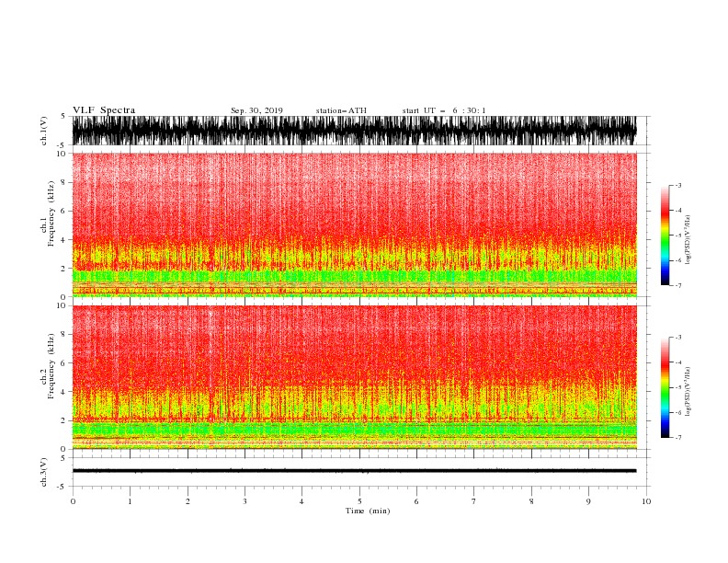Click the ch.1 'Frequency (kHz)' axis label
This screenshot has width=728, height=563.
51,213
